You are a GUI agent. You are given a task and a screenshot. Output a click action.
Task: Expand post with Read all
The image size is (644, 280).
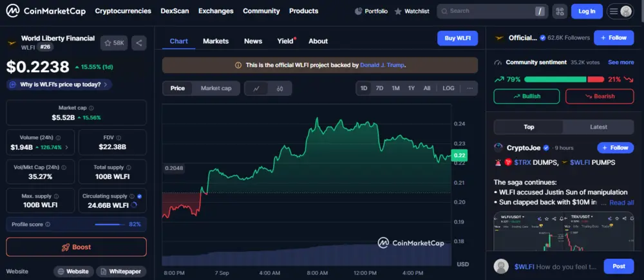click(622, 202)
